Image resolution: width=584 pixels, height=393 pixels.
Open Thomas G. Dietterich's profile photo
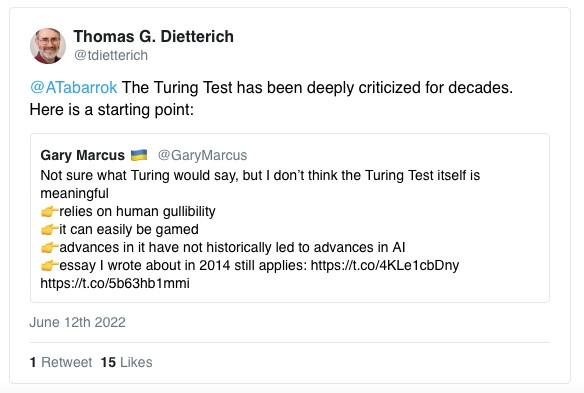[48, 46]
